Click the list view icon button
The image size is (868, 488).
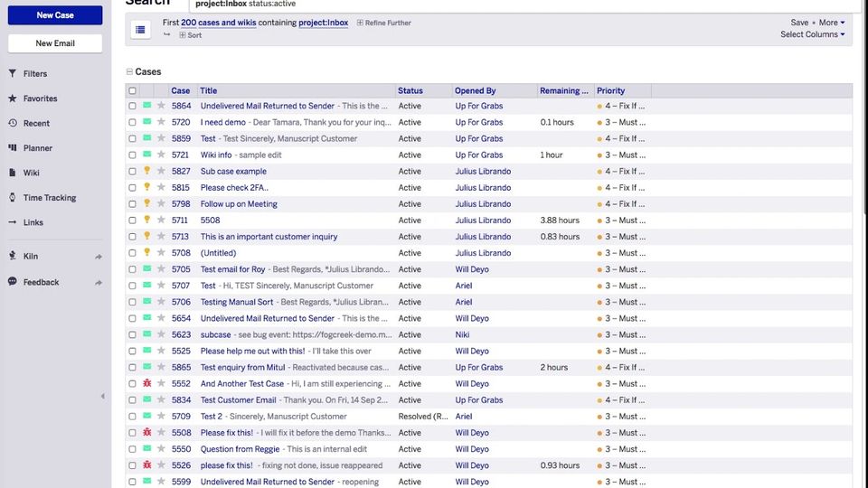tap(141, 29)
